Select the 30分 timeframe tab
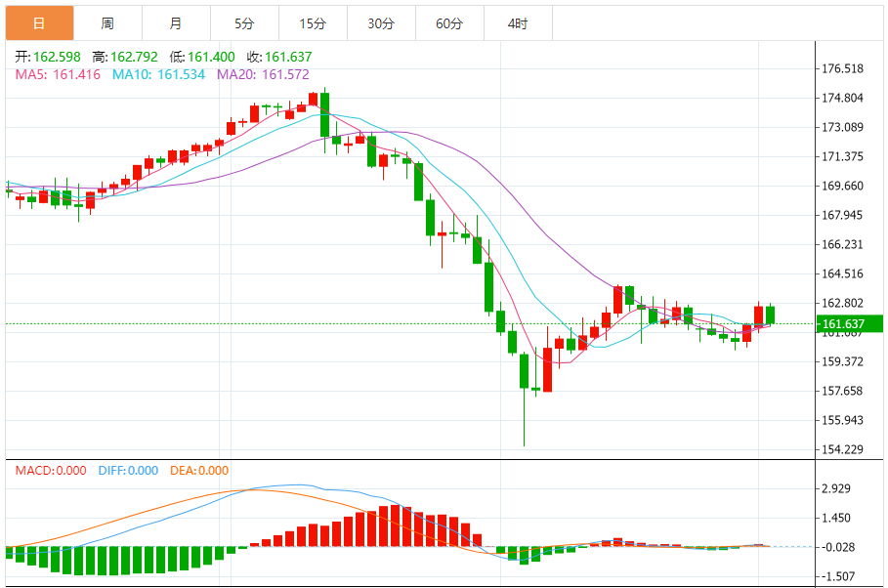Image resolution: width=888 pixels, height=588 pixels. [x=381, y=23]
